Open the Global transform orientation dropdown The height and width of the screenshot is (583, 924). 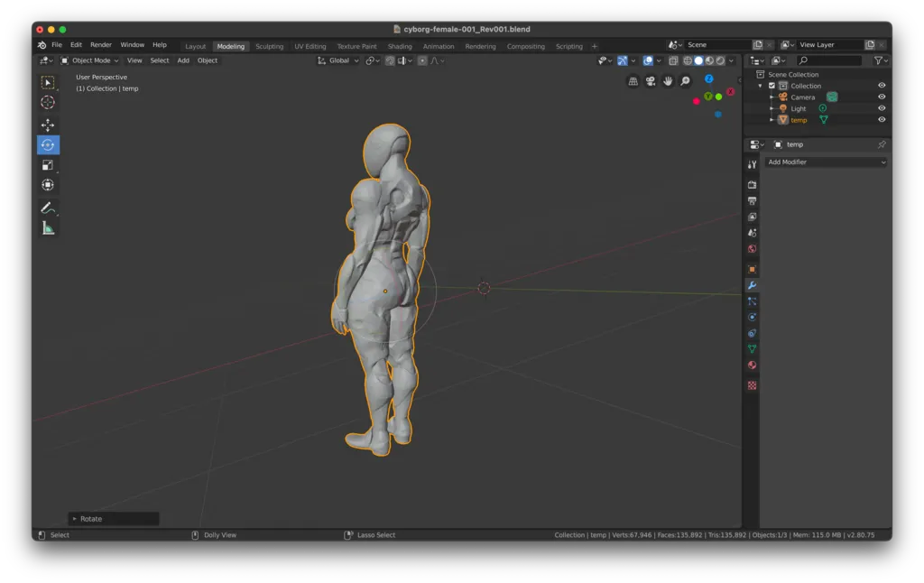pos(338,60)
